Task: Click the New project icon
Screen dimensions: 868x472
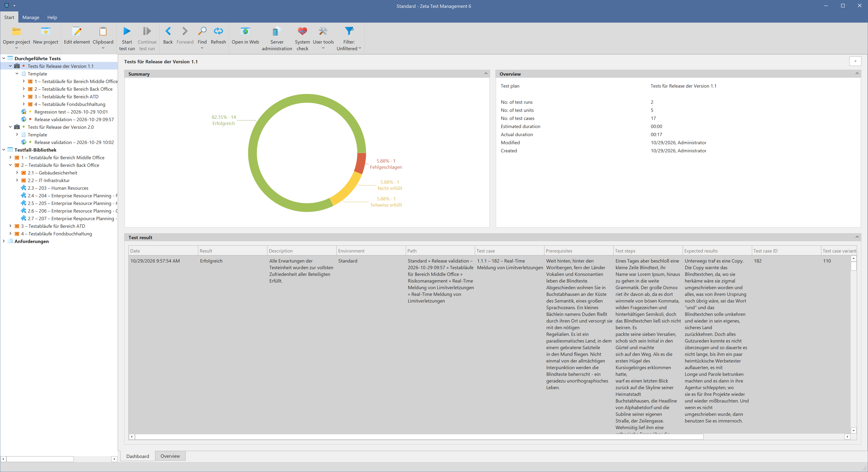Action: click(45, 31)
